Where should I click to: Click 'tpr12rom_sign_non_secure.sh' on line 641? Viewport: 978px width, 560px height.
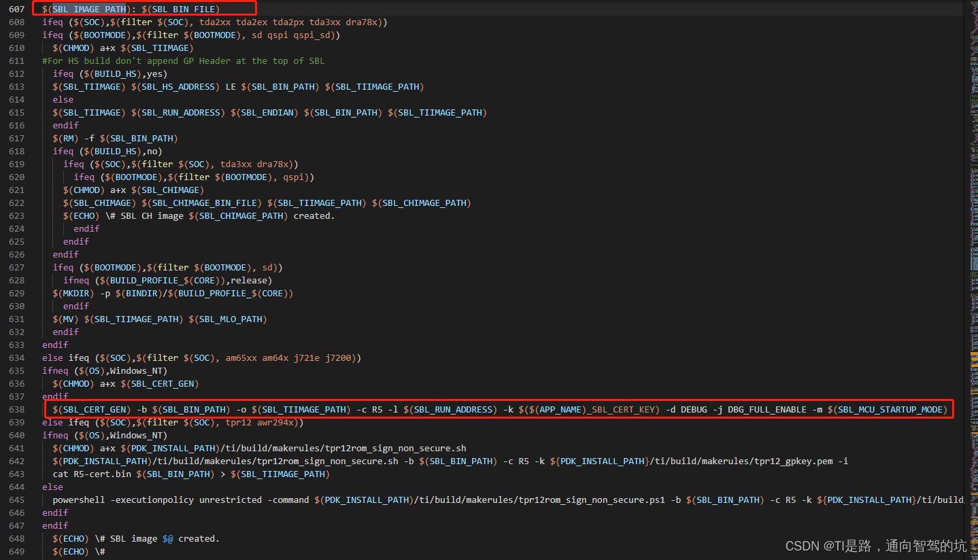point(396,448)
